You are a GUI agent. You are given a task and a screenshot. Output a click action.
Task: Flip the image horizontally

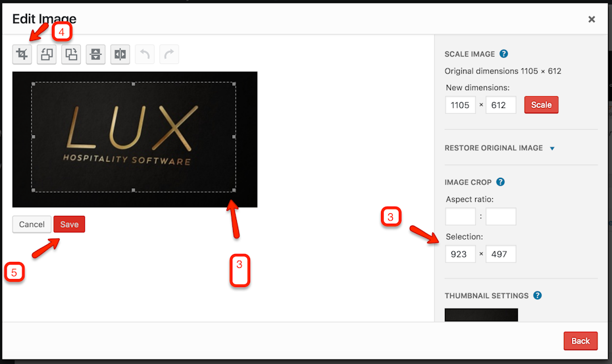tap(120, 55)
